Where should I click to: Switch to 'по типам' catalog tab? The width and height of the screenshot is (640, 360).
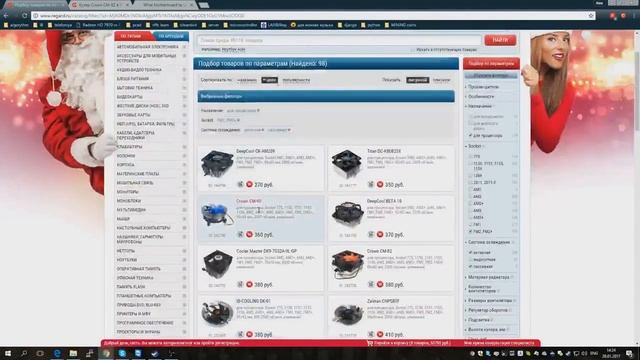(133, 36)
